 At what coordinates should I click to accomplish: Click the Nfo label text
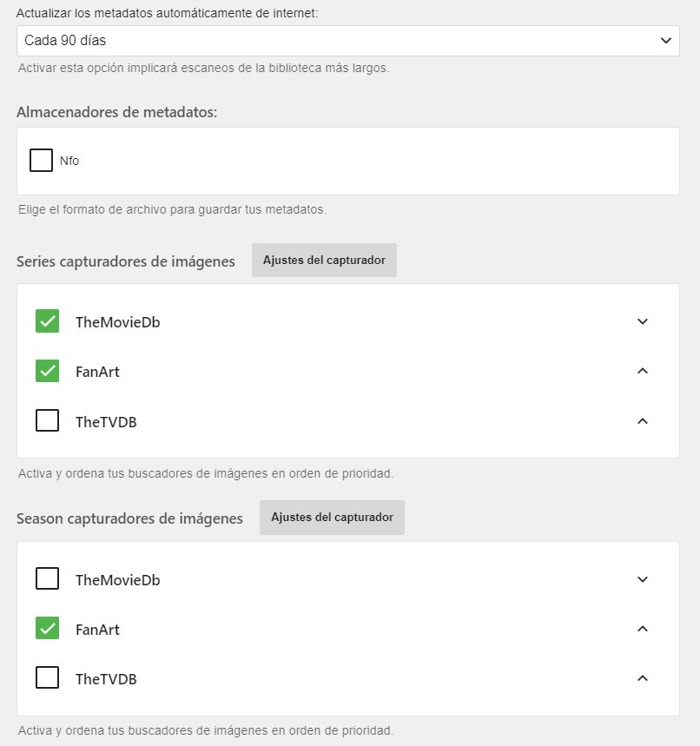coord(69,161)
